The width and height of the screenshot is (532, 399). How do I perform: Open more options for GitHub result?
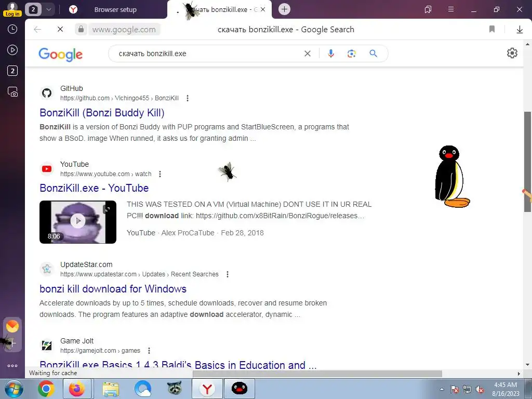pyautogui.click(x=188, y=98)
